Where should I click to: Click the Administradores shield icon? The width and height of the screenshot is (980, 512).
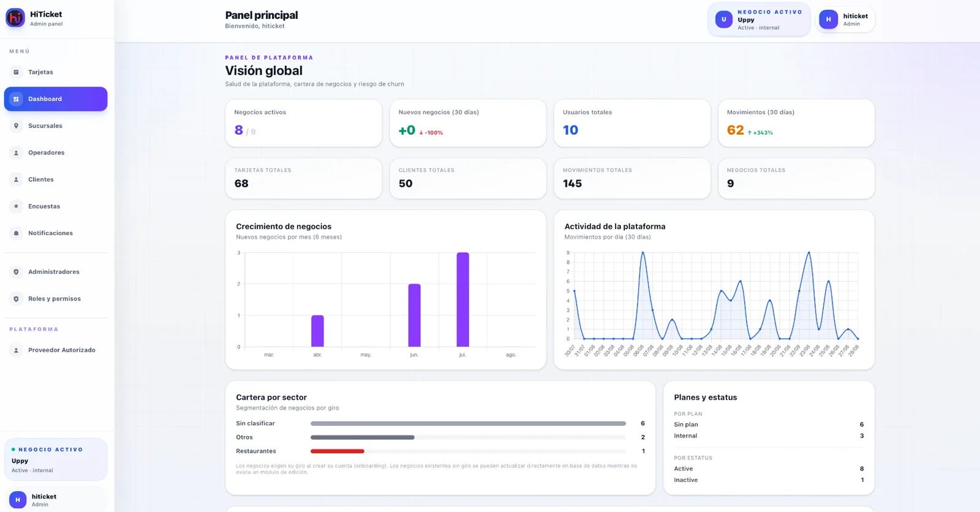[x=16, y=272]
